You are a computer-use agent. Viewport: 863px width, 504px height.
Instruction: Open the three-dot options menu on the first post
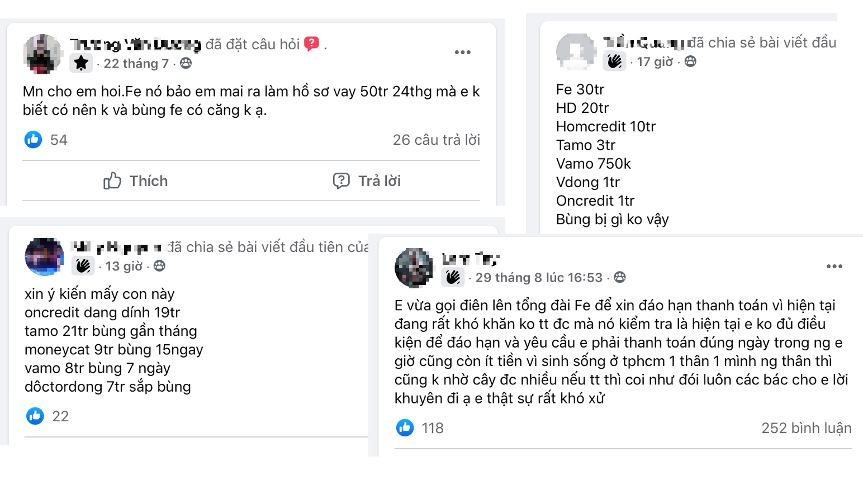[462, 52]
